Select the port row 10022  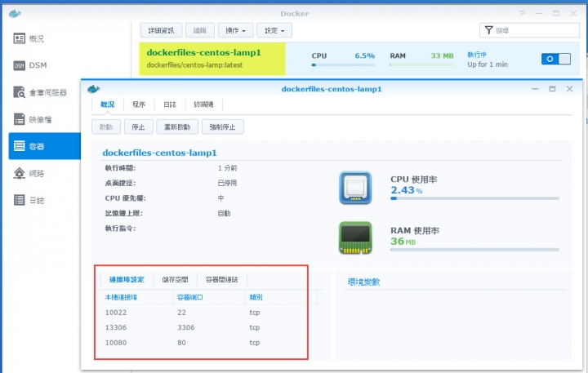212,313
